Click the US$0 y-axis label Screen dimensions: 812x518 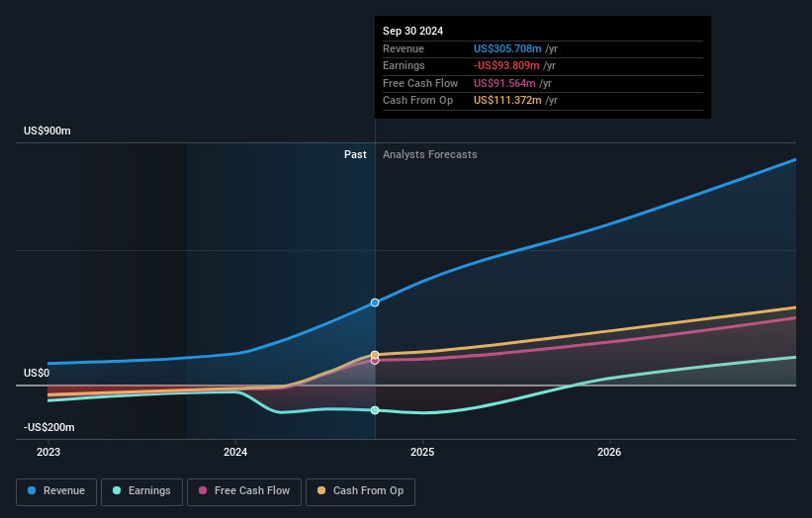[37, 373]
